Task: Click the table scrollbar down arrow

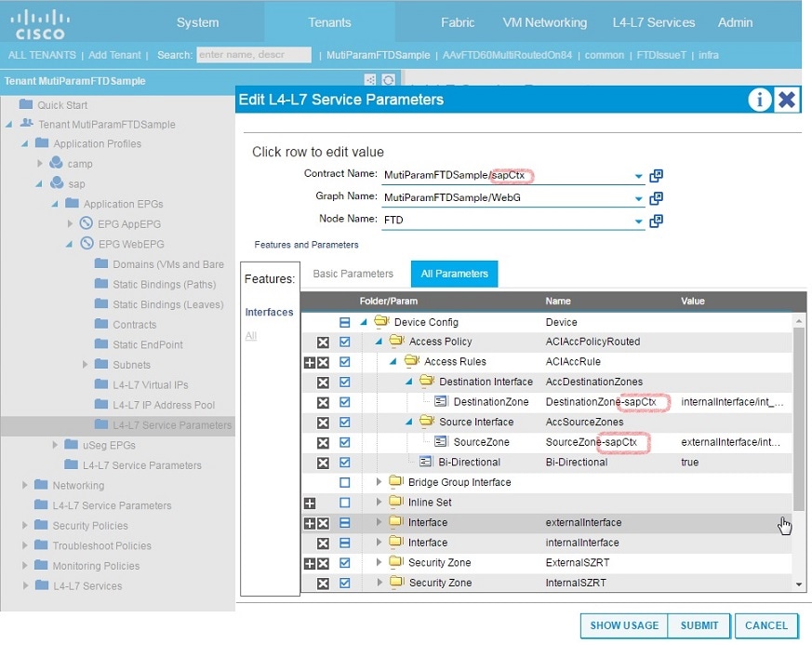Action: (799, 585)
